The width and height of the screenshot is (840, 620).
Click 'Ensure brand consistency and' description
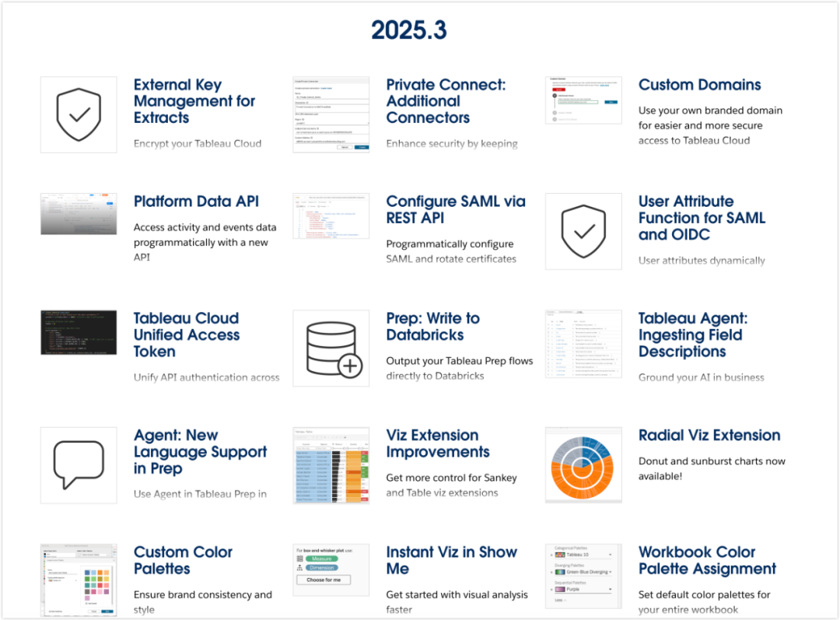pyautogui.click(x=203, y=594)
